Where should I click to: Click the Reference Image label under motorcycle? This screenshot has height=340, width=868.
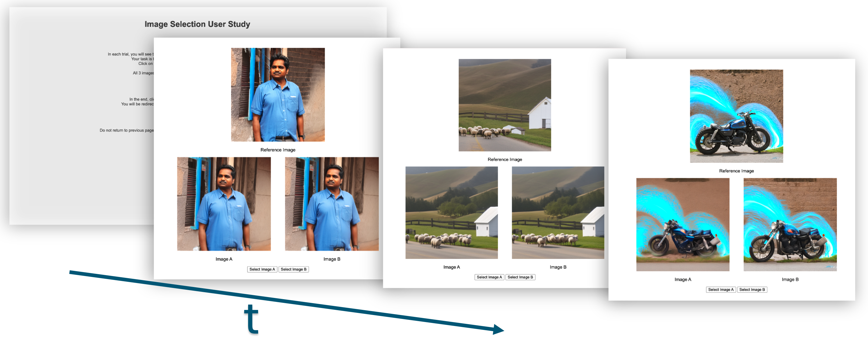[x=736, y=171]
